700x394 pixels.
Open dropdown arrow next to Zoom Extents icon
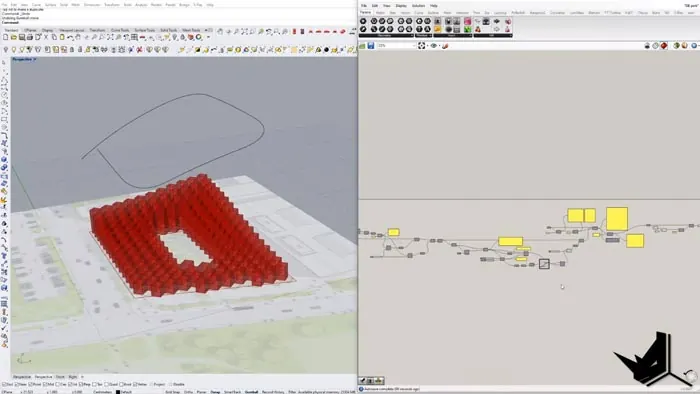[x=428, y=46]
